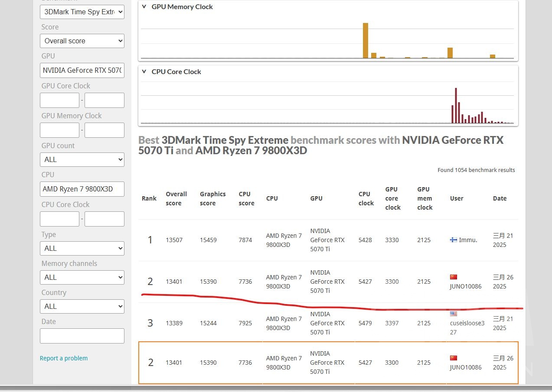Click the Finland flag icon beside Immu.

pyautogui.click(x=454, y=240)
